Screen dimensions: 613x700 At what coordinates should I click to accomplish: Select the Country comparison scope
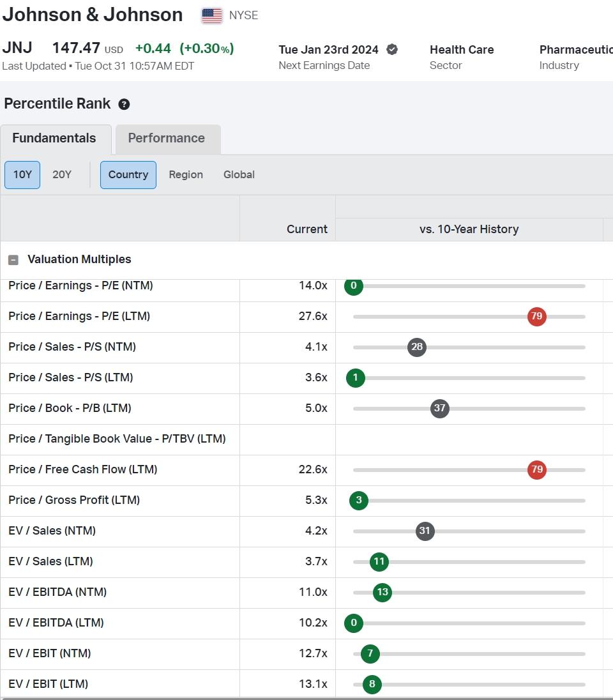128,174
